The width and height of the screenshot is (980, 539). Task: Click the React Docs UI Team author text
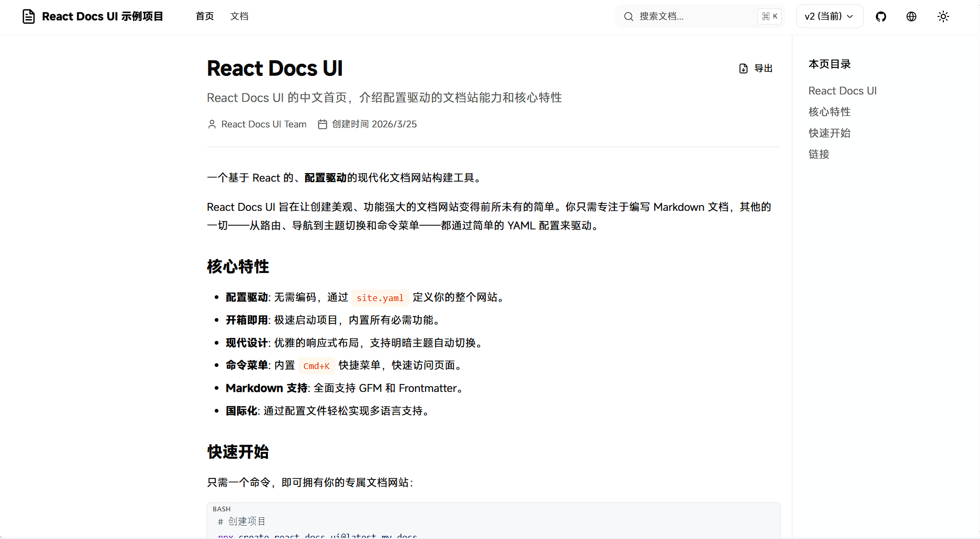[264, 124]
